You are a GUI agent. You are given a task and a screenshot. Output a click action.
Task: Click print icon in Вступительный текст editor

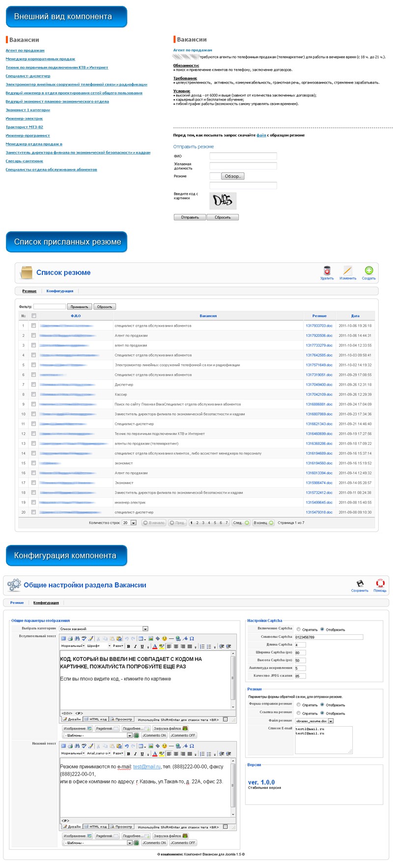pos(70,639)
